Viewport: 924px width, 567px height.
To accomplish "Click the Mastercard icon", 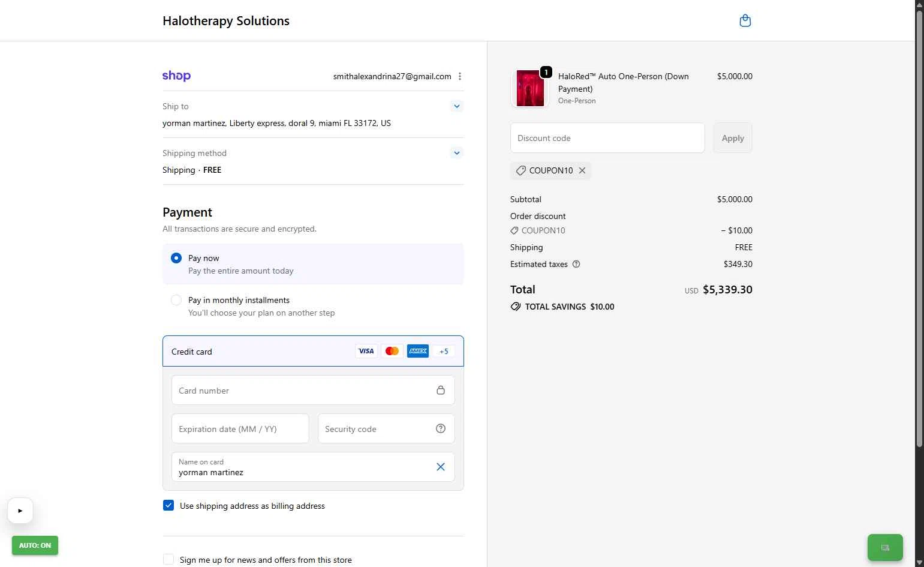I will [x=392, y=351].
